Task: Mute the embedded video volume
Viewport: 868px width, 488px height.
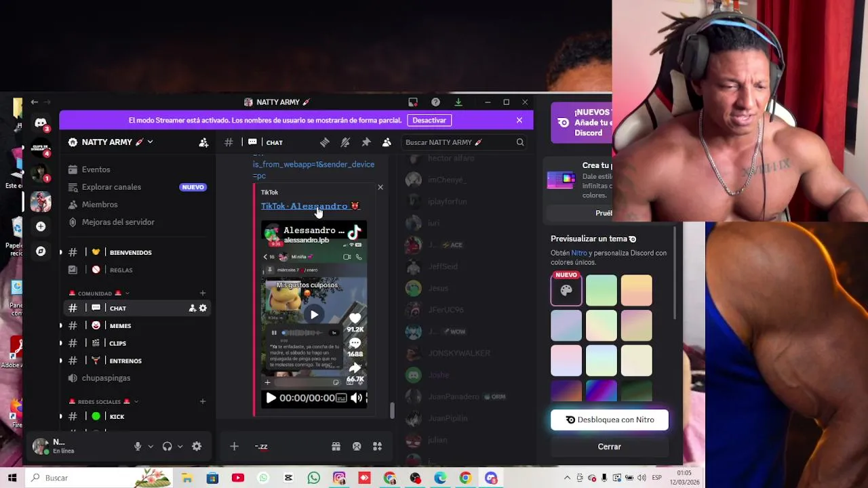Action: 355,398
